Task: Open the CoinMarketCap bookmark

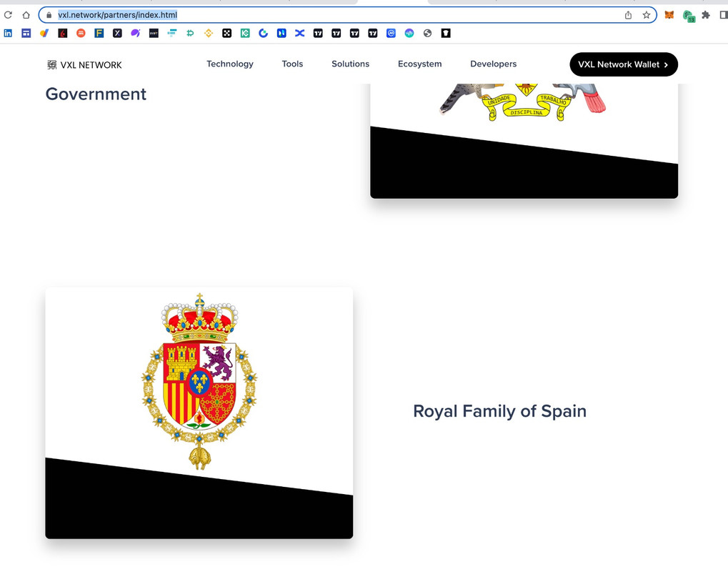Action: tap(391, 33)
